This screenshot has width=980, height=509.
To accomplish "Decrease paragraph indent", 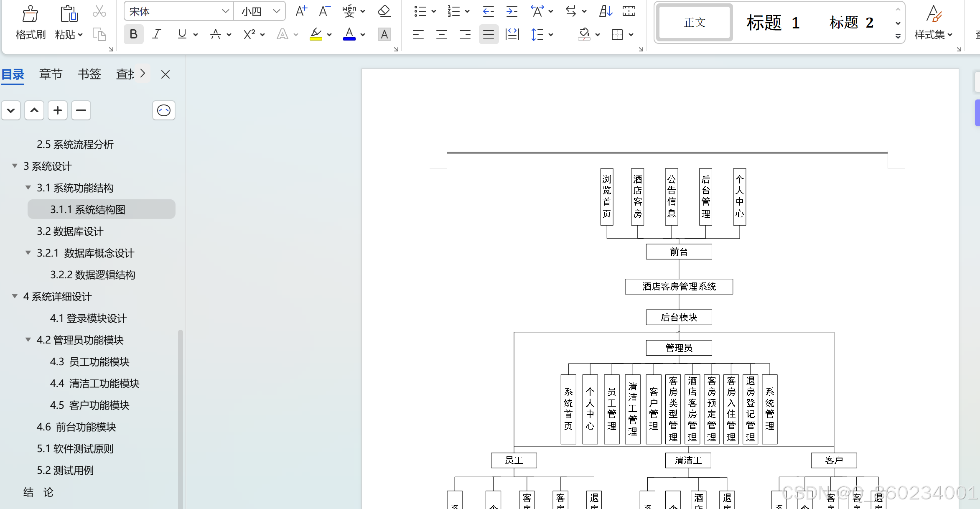I will [488, 11].
